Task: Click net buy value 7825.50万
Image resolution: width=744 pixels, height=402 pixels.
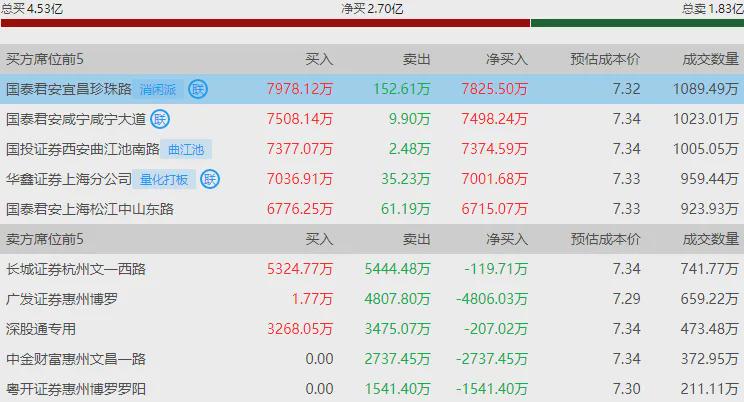Action: point(494,89)
